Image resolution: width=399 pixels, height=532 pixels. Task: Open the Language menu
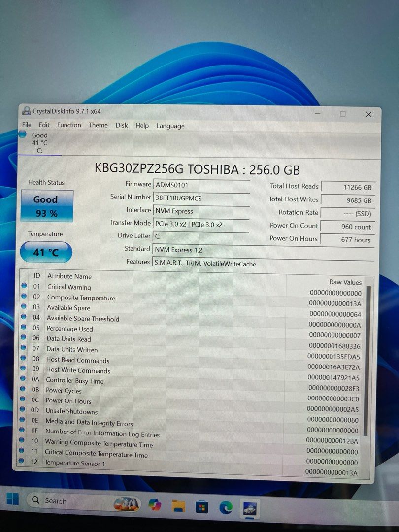point(170,126)
